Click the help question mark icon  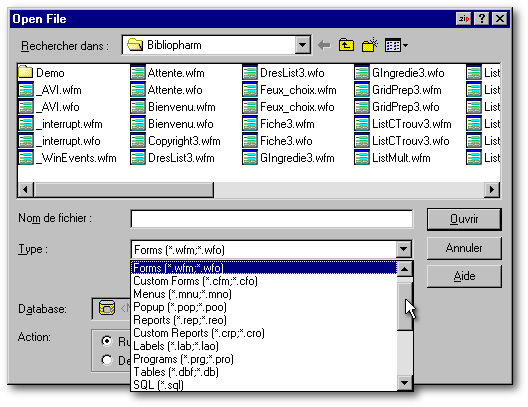coord(482,19)
